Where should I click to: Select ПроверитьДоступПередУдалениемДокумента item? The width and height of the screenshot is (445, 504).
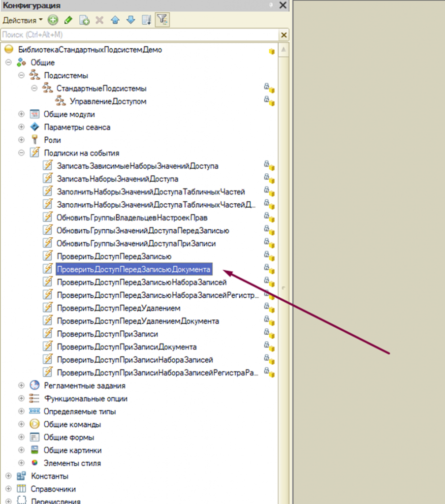pos(138,321)
